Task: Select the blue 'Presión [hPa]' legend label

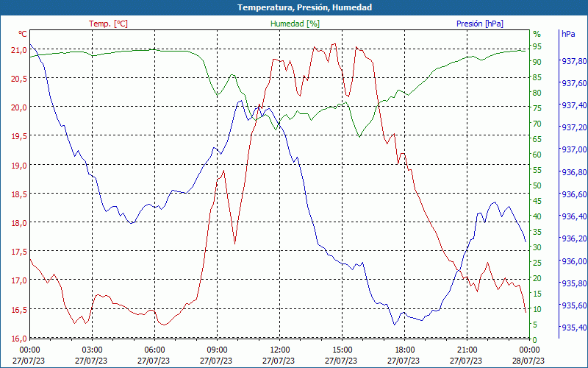Action: 480,24
